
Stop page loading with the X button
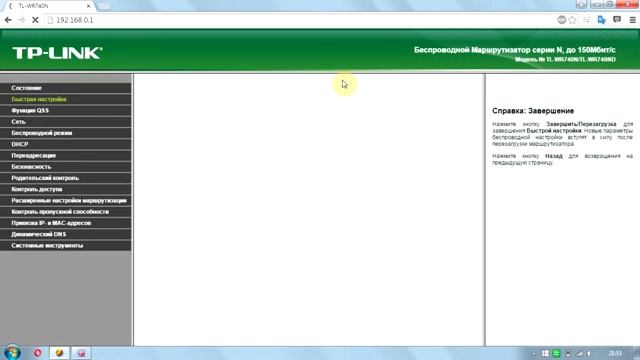point(35,20)
